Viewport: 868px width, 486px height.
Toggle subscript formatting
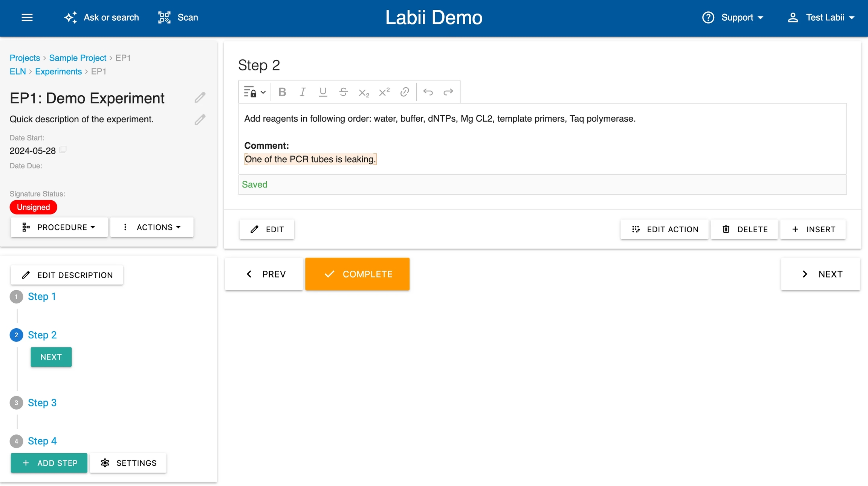coord(364,93)
